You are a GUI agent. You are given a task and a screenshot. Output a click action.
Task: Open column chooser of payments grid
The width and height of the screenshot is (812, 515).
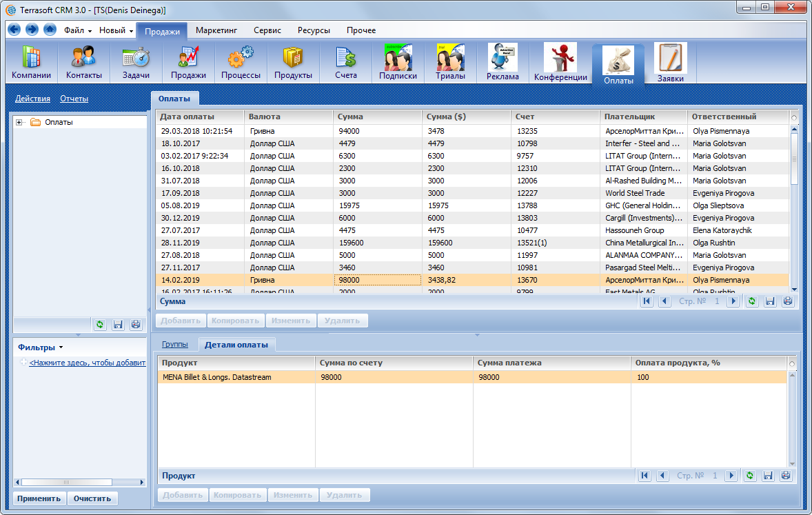point(794,117)
